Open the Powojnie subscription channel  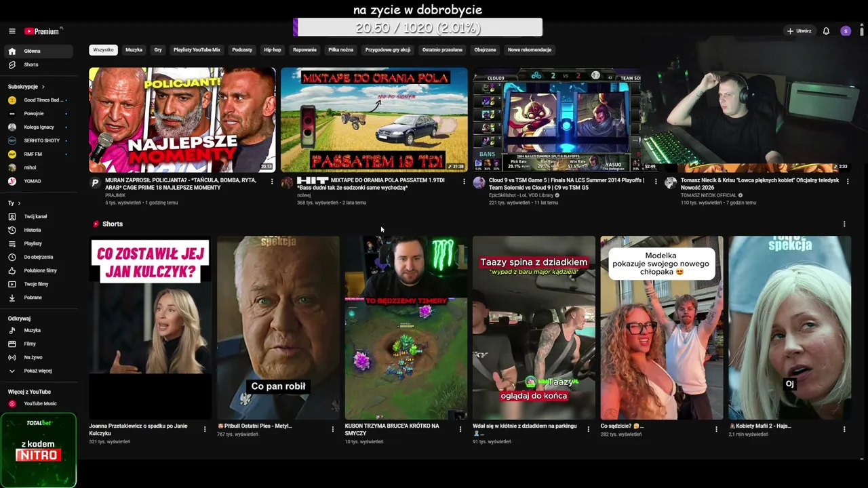point(38,113)
